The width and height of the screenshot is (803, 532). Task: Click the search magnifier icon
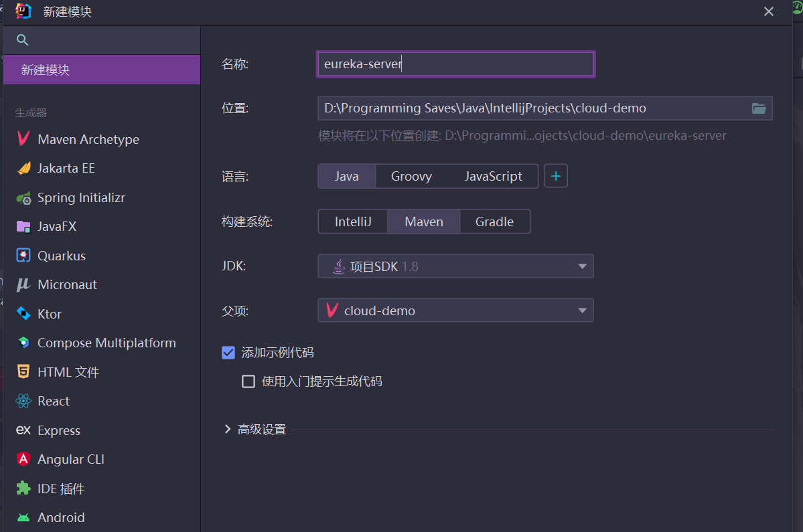23,40
